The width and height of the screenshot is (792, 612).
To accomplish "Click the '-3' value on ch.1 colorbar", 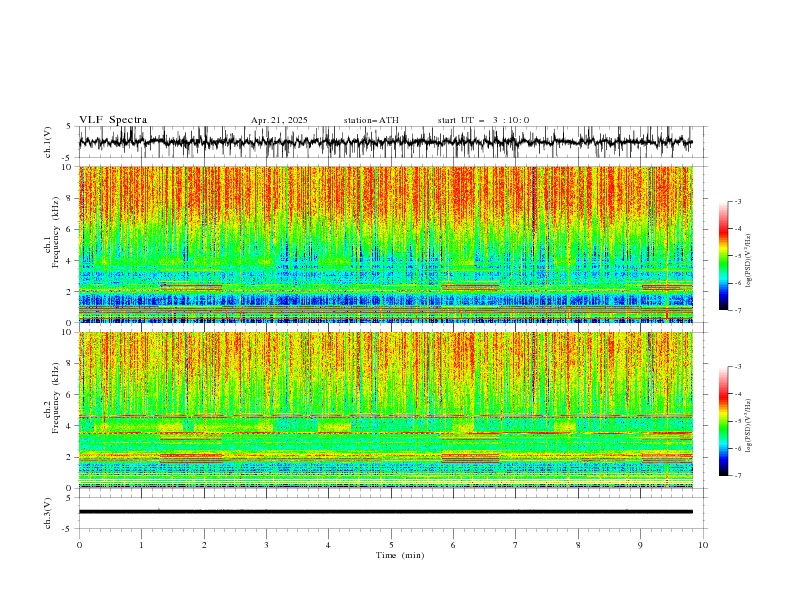I will [738, 201].
